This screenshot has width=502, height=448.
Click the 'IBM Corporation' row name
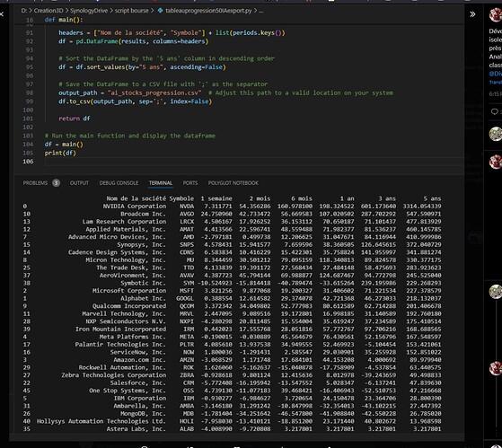coord(140,398)
